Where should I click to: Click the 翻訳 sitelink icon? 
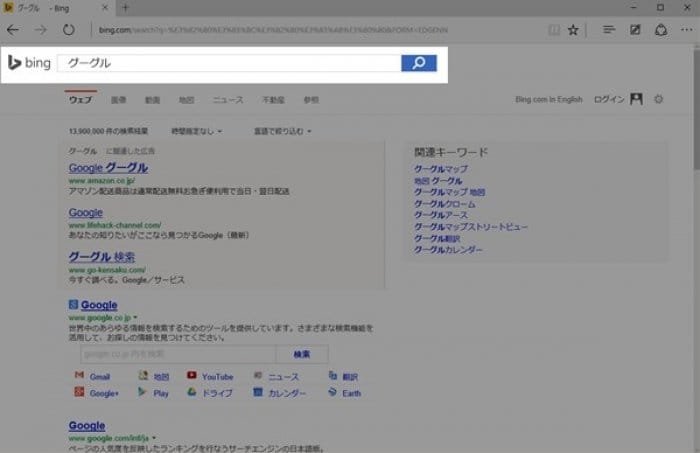pos(333,375)
